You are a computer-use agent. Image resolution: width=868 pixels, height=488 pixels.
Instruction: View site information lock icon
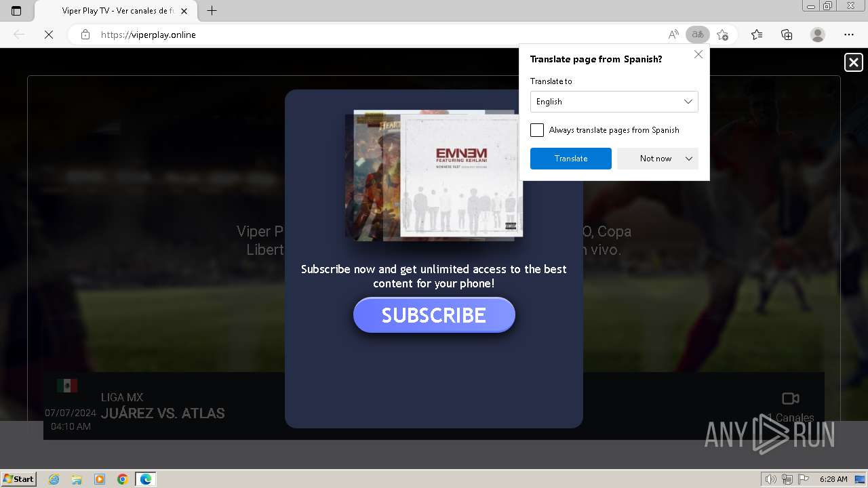pos(85,35)
